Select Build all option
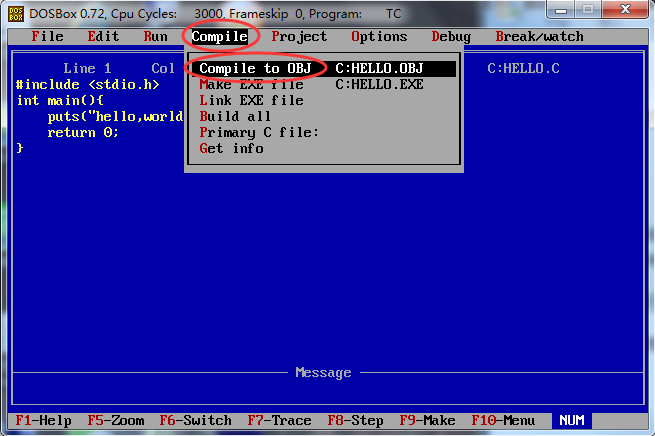Image resolution: width=655 pixels, height=436 pixels. click(324, 116)
